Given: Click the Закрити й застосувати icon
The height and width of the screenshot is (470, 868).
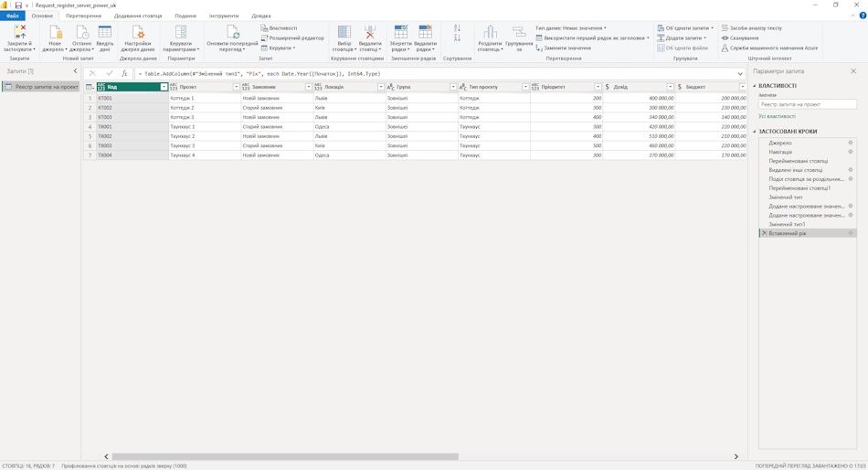Looking at the screenshot, I should coord(19,33).
